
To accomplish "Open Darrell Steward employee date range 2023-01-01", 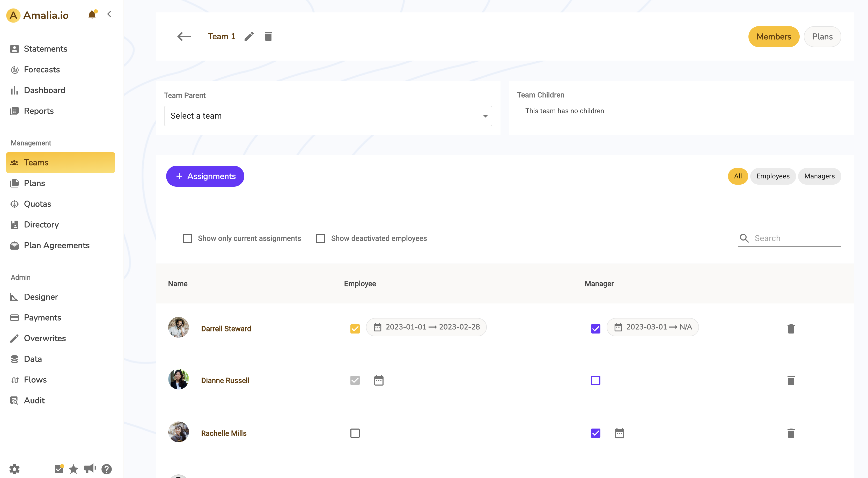I will point(426,327).
